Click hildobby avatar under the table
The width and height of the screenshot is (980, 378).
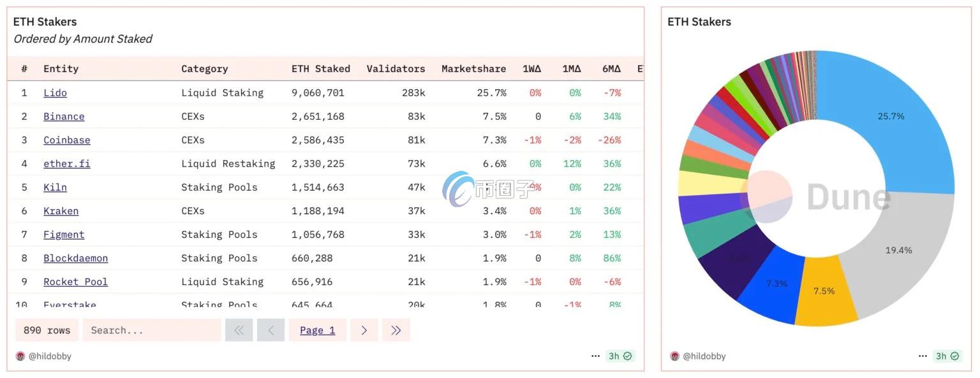point(20,356)
